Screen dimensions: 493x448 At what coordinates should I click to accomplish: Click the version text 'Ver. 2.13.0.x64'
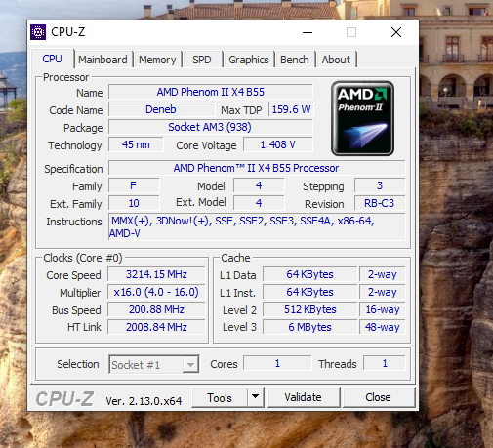pyautogui.click(x=144, y=401)
